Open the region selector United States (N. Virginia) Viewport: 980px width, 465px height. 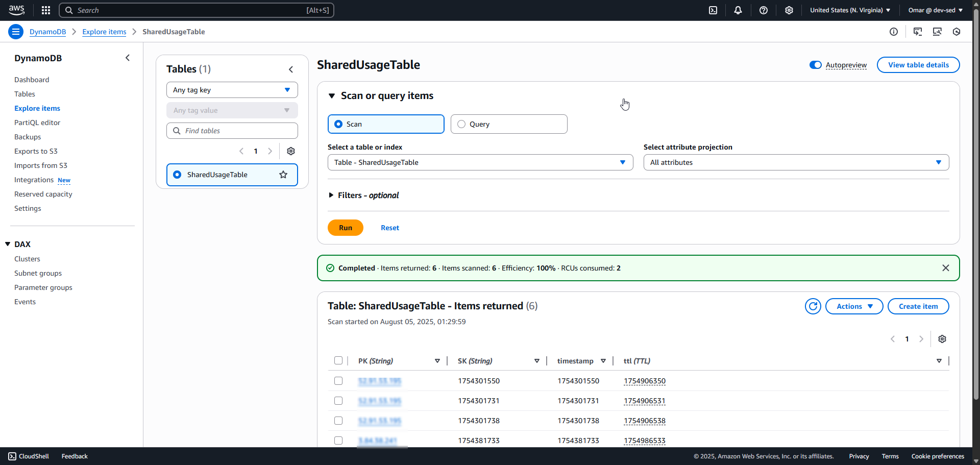pyautogui.click(x=850, y=10)
